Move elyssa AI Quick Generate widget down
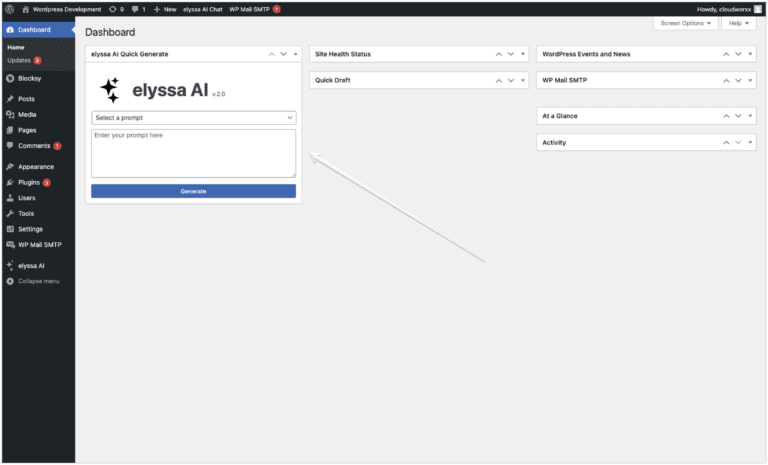Viewport: 768px width, 465px height. 284,54
